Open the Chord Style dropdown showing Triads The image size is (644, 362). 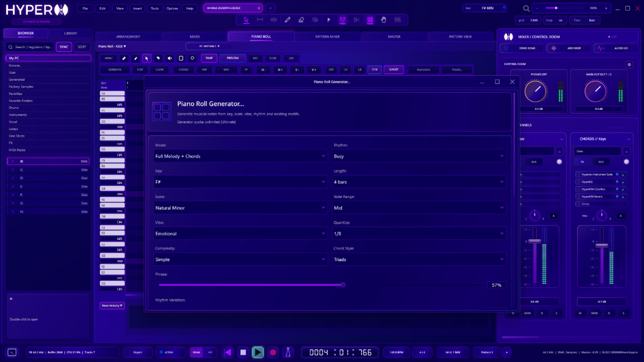coord(419,259)
